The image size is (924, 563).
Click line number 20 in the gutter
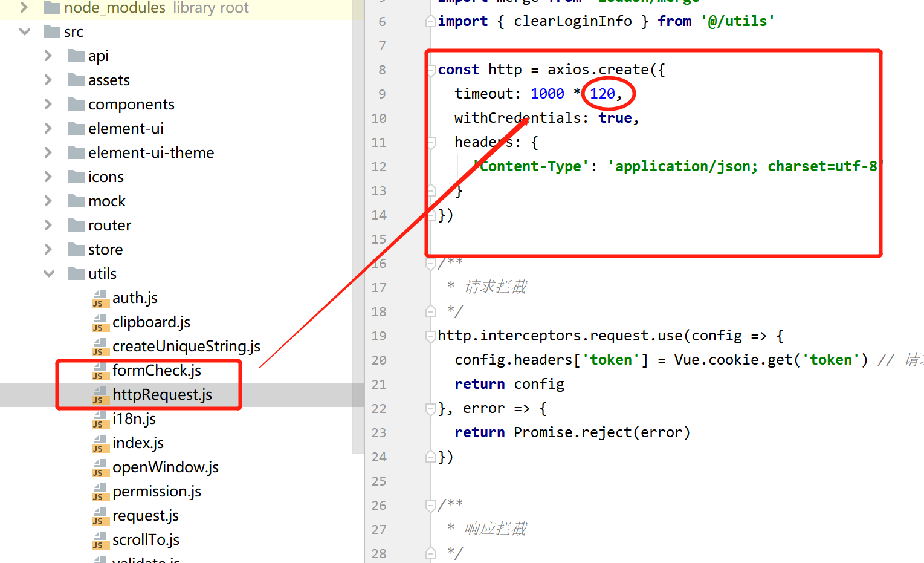pos(379,360)
